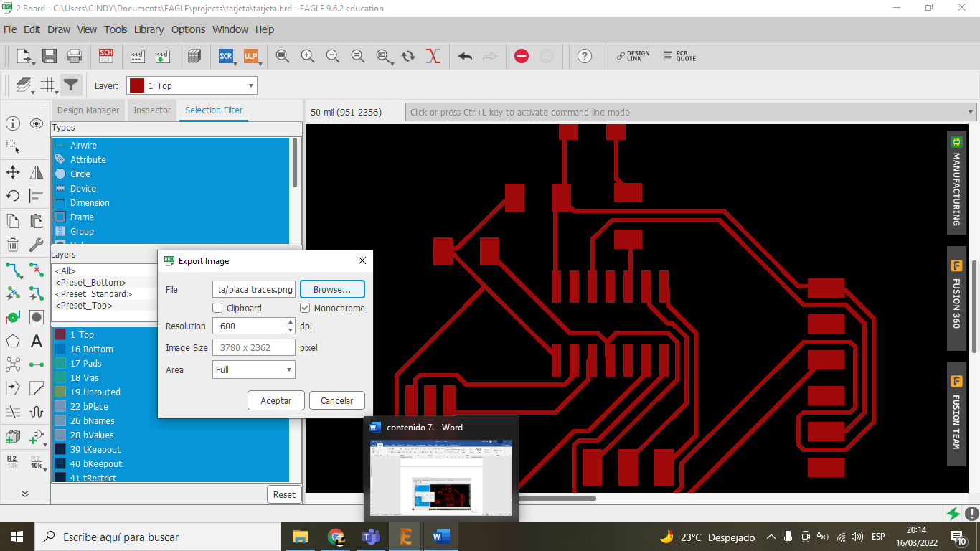Viewport: 980px width, 551px height.
Task: Open the Library menu
Action: (x=149, y=29)
